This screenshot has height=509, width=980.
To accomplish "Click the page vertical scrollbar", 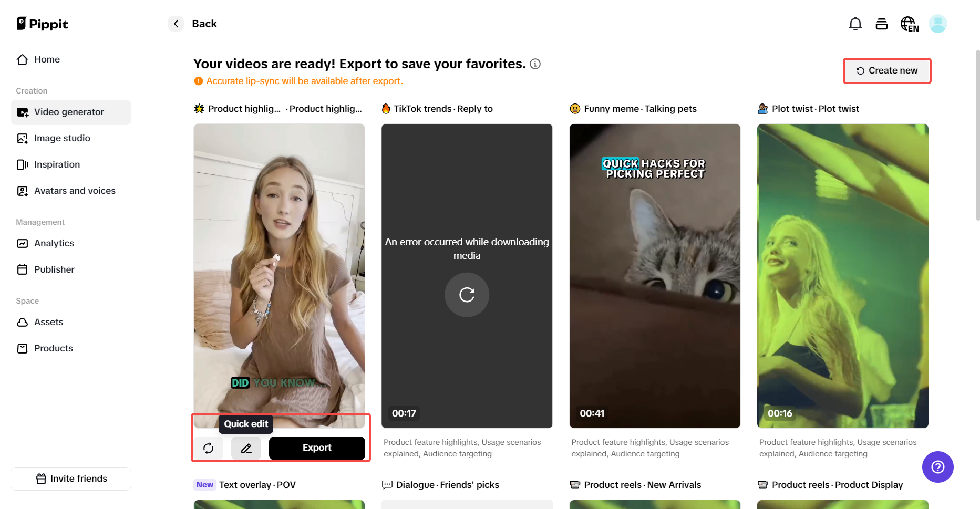I will 977,136.
